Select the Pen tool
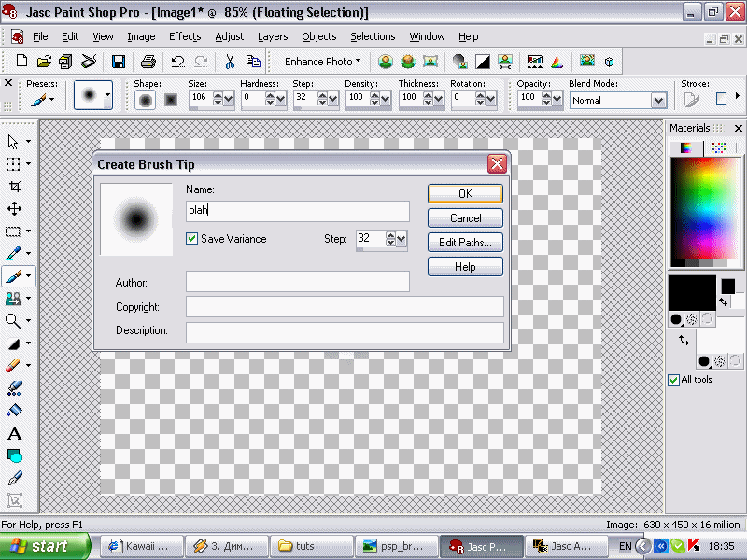Screen dimensions: 747x560 (14, 478)
